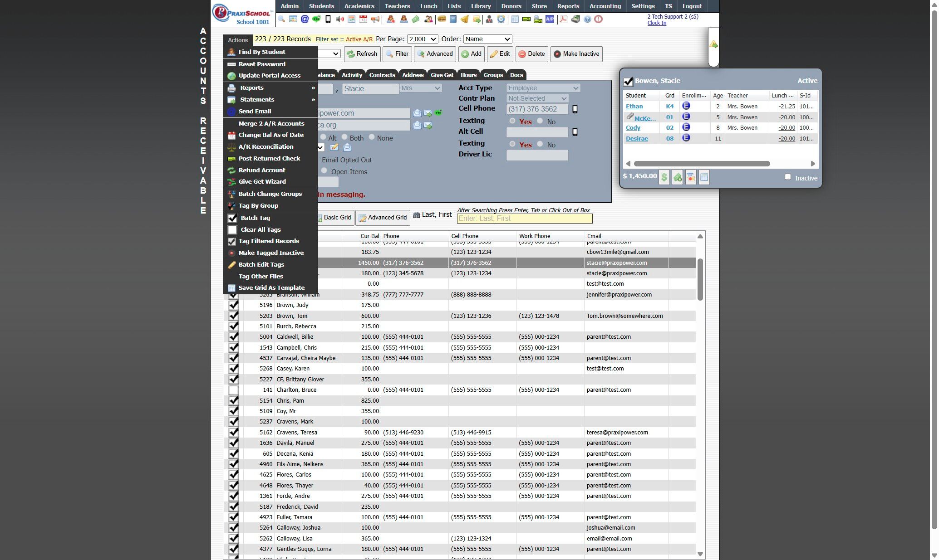Click the blue @ email toolbar icon
939x560 pixels.
coord(305,19)
